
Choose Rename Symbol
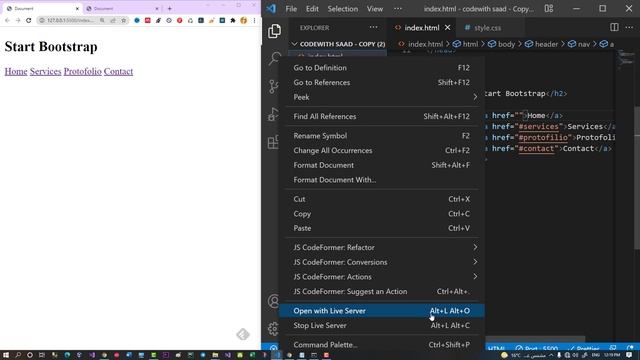pyautogui.click(x=382, y=136)
